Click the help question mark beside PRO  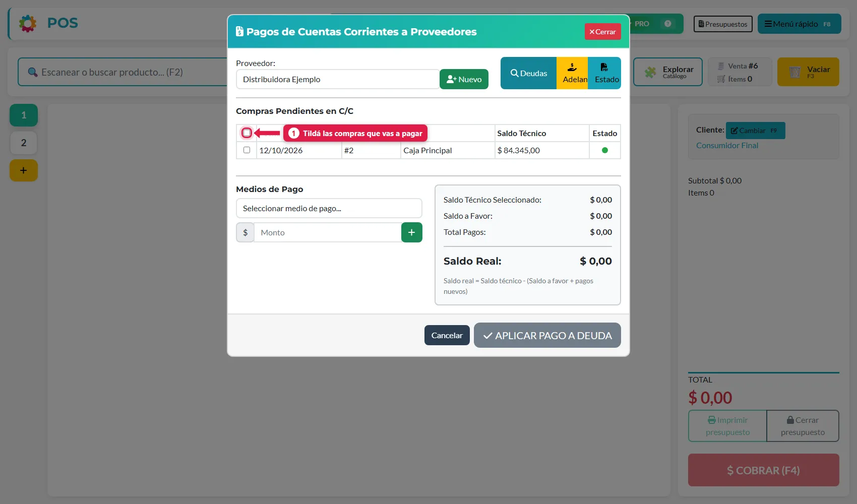click(668, 24)
